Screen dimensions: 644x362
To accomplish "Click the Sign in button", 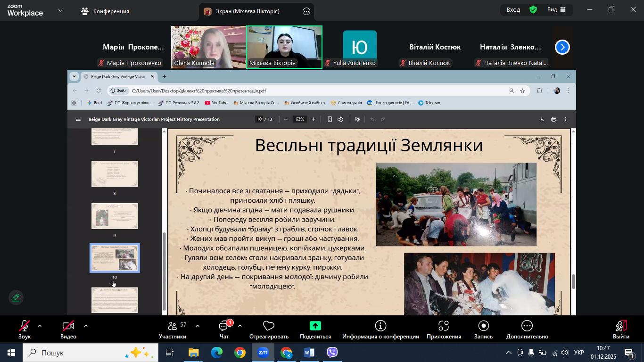I will coord(513,9).
